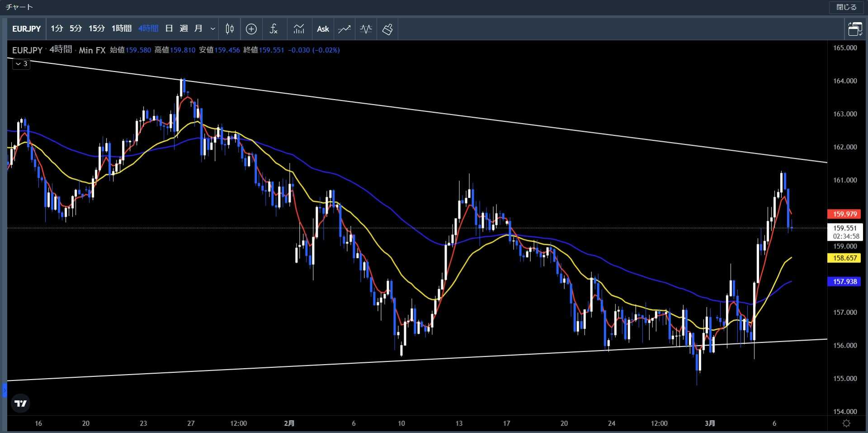Click the chart layout windows icon

[855, 29]
